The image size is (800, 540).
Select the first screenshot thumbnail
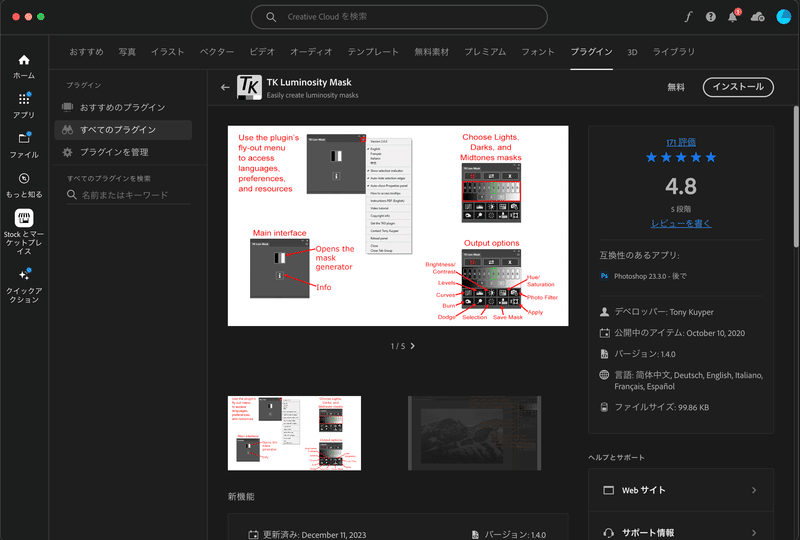(294, 433)
